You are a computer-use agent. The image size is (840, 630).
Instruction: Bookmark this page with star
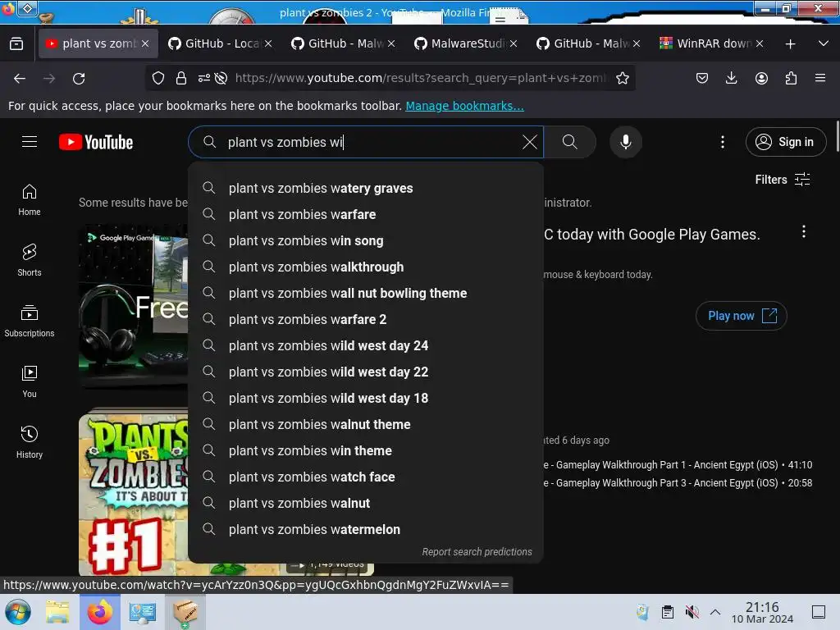[x=622, y=78]
